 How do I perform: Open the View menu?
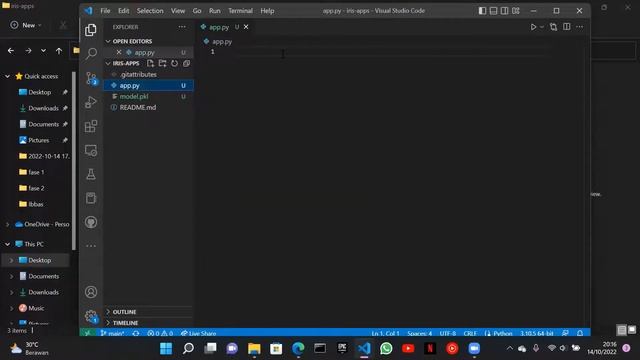[x=178, y=11]
